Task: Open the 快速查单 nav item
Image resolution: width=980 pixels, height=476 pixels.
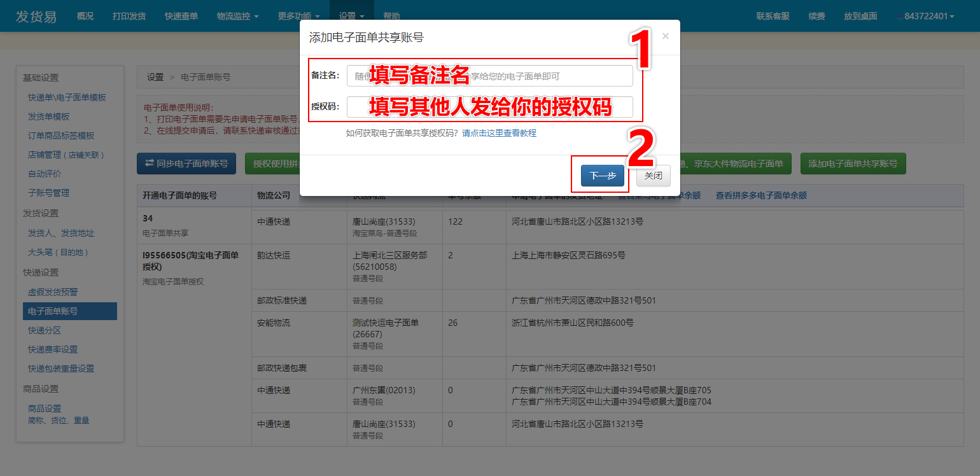Action: tap(181, 16)
